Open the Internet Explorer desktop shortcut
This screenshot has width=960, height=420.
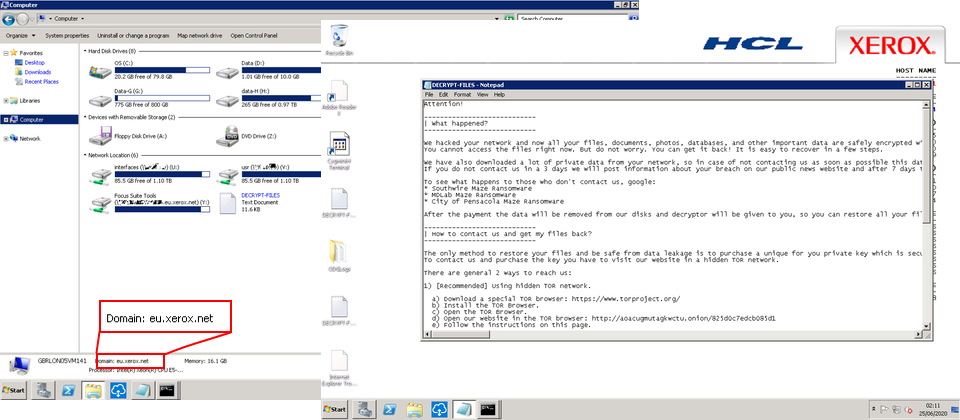point(339,369)
